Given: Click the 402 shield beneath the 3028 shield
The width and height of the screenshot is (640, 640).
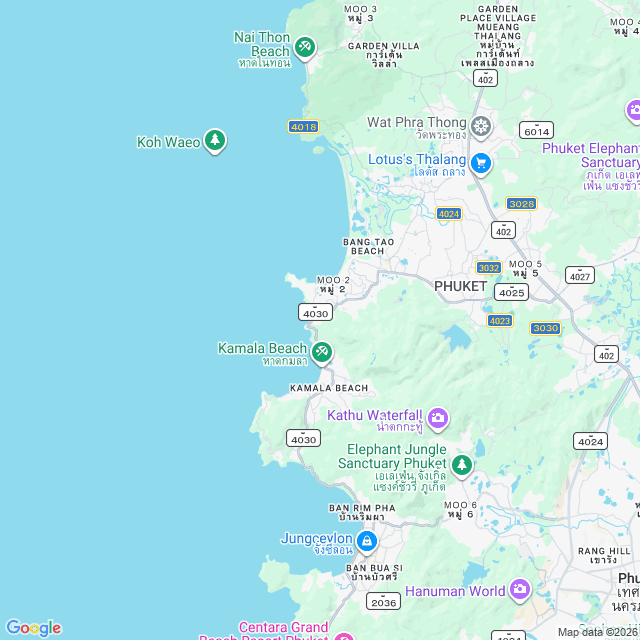Looking at the screenshot, I should 503,231.
